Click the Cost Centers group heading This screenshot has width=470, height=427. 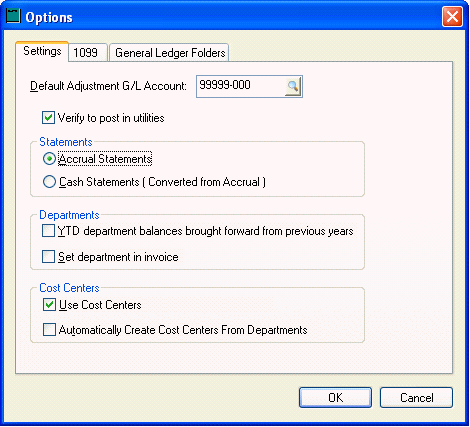(x=69, y=288)
